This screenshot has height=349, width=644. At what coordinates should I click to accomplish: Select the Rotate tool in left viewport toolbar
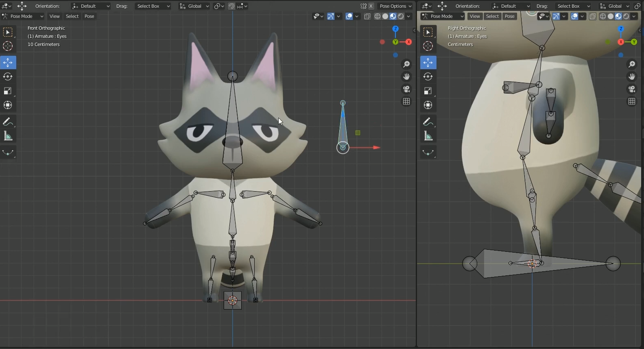pyautogui.click(x=8, y=76)
